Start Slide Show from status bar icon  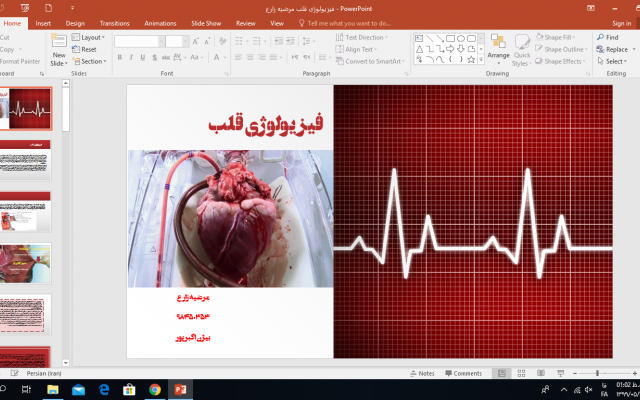(560, 373)
